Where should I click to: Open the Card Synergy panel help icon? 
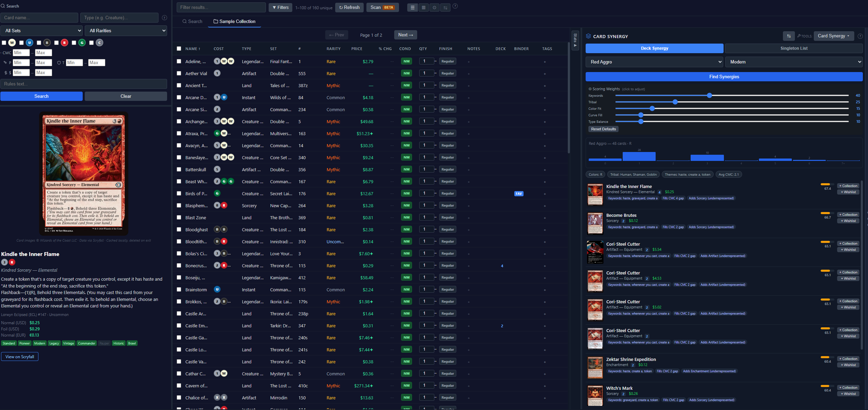pos(860,36)
